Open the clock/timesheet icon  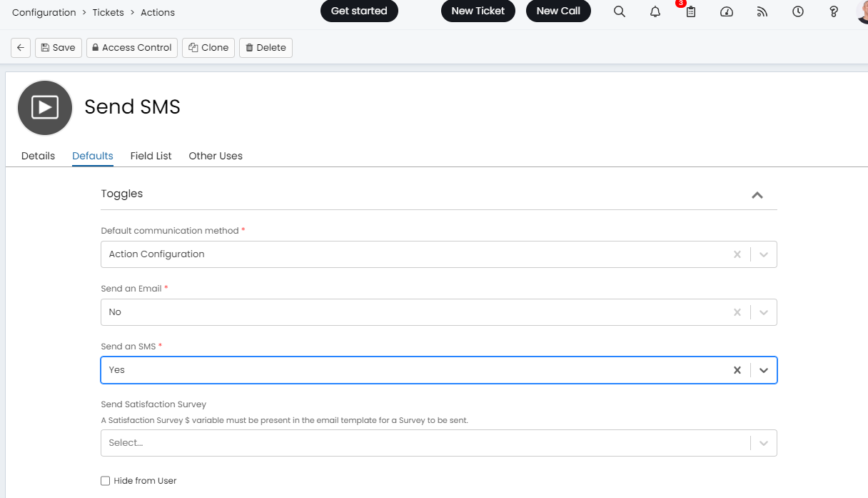pyautogui.click(x=798, y=11)
